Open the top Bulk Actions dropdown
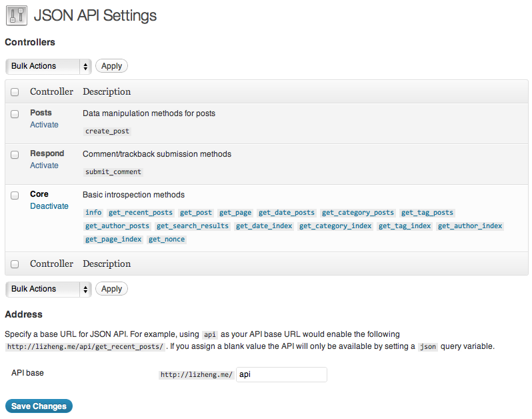This screenshot has width=532, height=419. (x=48, y=66)
